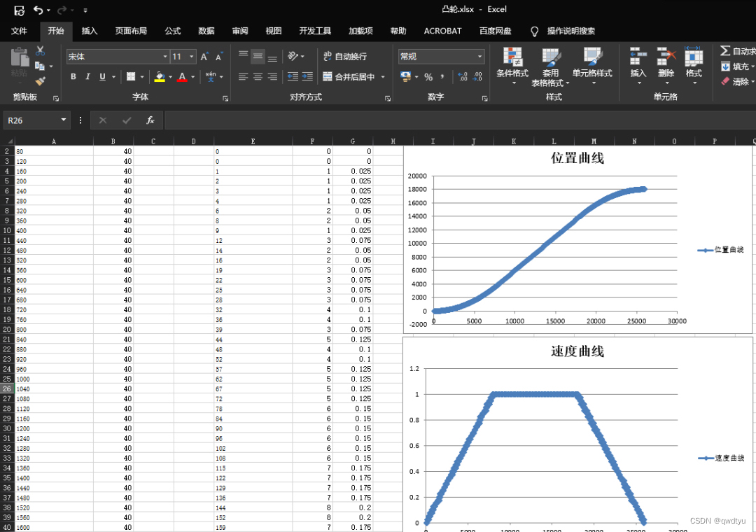756x532 pixels.
Task: Switch to the 视图 tab
Action: [x=274, y=31]
